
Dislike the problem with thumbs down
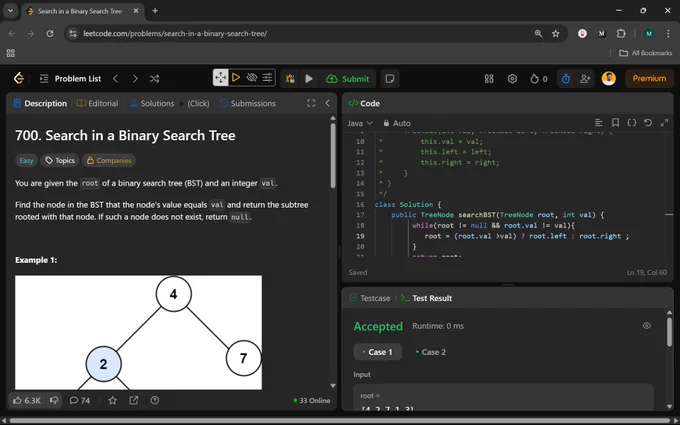[x=54, y=400]
